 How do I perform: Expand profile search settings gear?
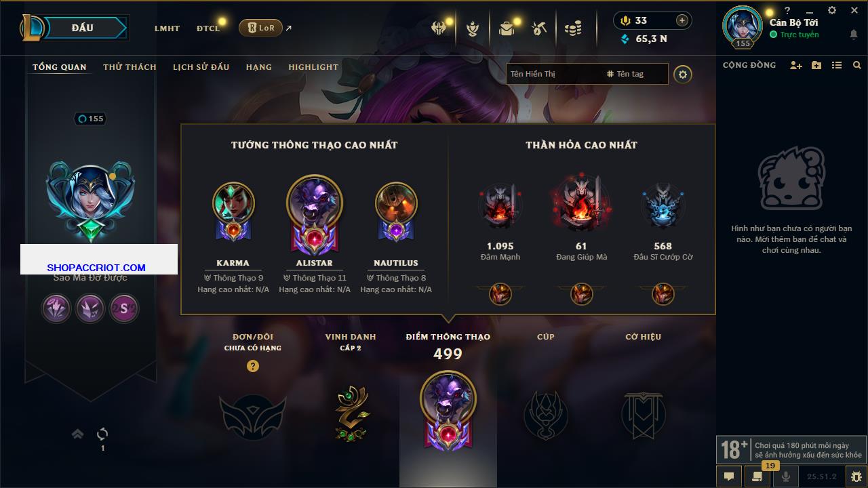click(683, 74)
